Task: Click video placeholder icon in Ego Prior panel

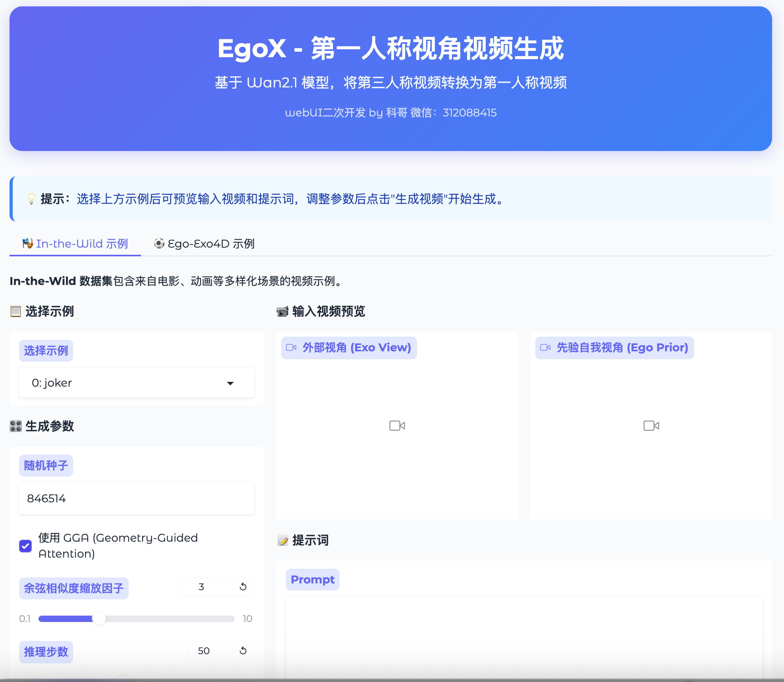Action: pyautogui.click(x=651, y=426)
